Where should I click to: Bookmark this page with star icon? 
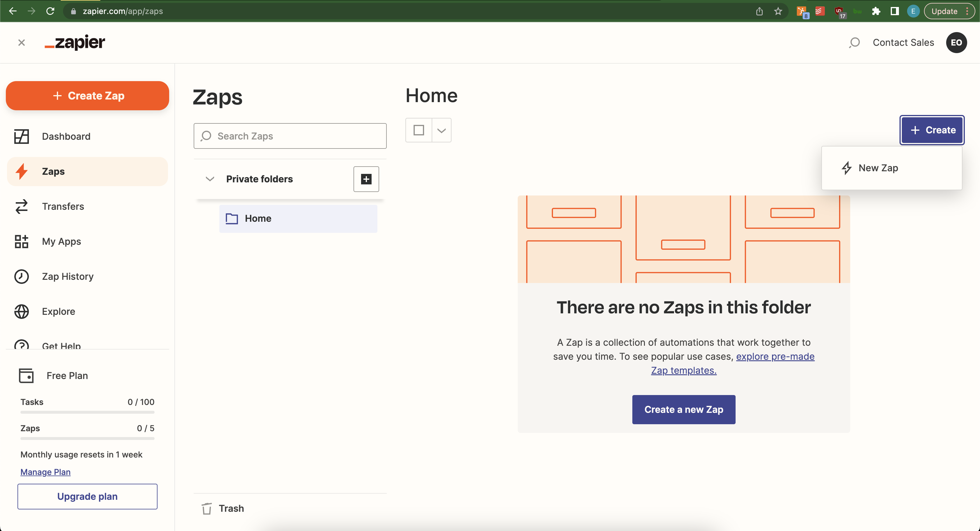(x=778, y=11)
